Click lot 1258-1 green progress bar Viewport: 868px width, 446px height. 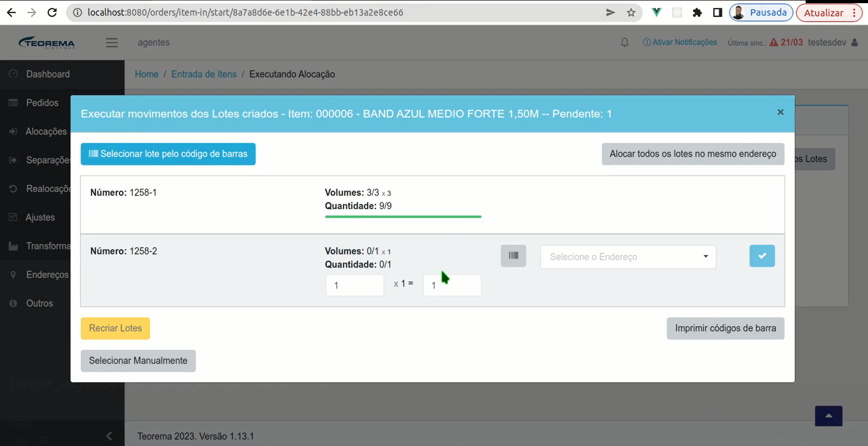[403, 217]
